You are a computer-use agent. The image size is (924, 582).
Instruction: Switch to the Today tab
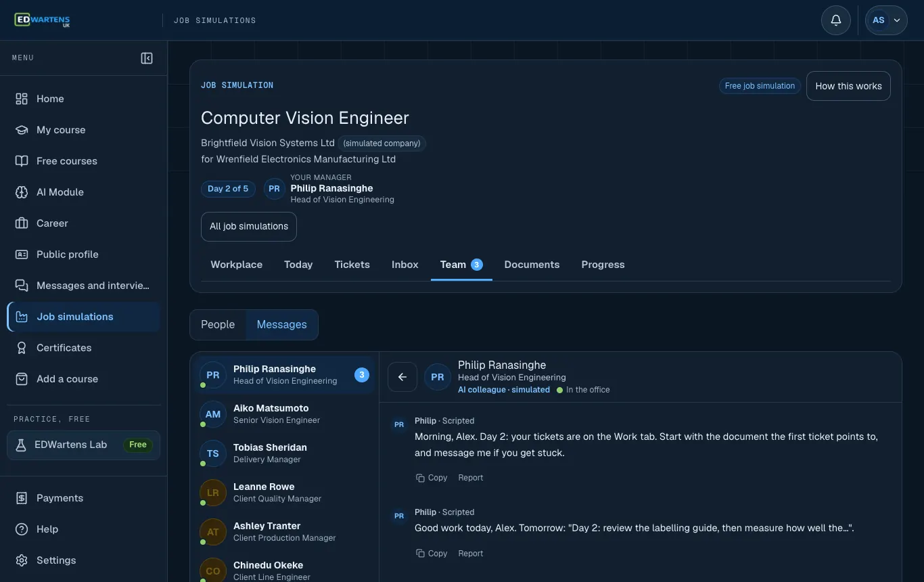coord(298,265)
